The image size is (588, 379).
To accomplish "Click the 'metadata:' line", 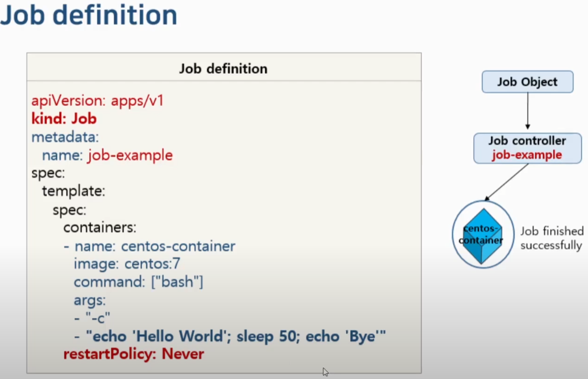I will click(65, 137).
